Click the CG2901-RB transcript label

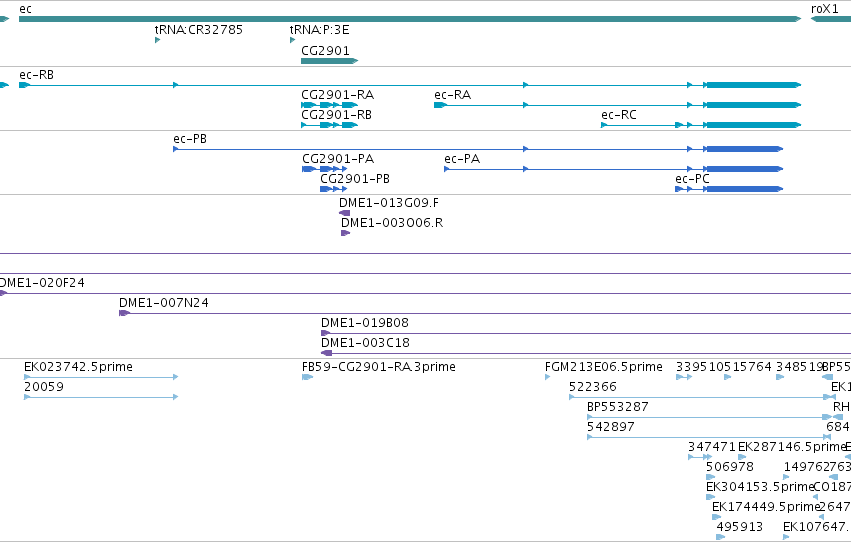[x=336, y=115]
